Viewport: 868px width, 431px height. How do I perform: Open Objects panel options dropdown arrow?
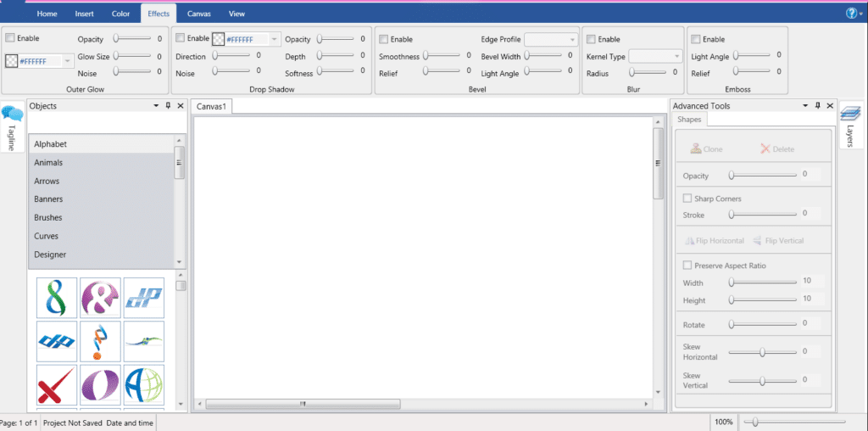(157, 106)
